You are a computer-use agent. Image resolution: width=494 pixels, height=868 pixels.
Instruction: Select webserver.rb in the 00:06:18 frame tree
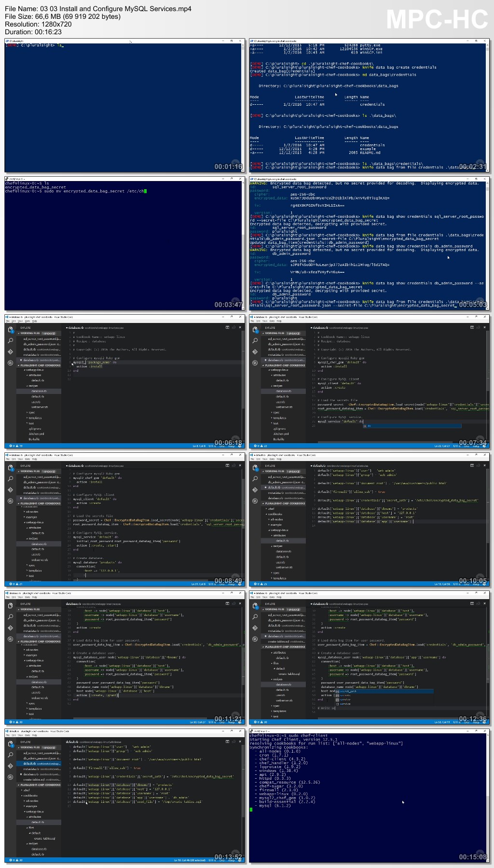(39, 407)
